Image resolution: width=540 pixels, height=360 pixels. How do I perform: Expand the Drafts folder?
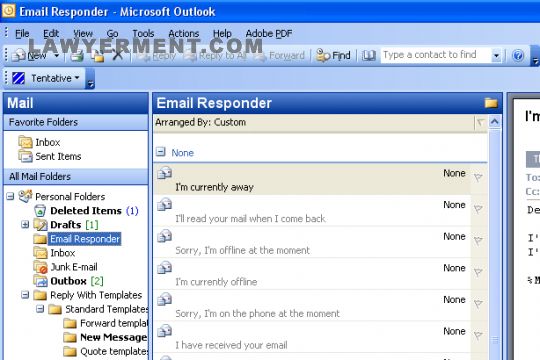click(25, 225)
